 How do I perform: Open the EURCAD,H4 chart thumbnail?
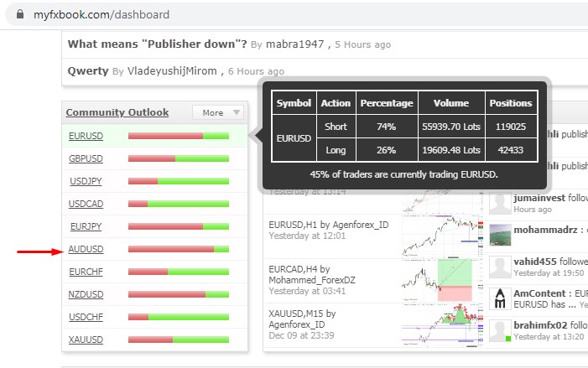point(443,280)
